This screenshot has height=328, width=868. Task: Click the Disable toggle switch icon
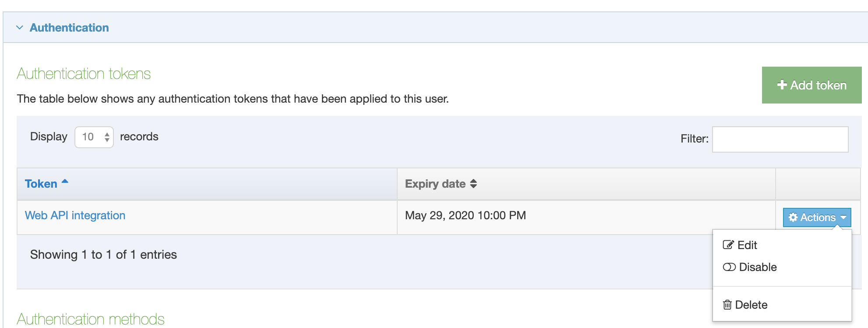(x=729, y=267)
